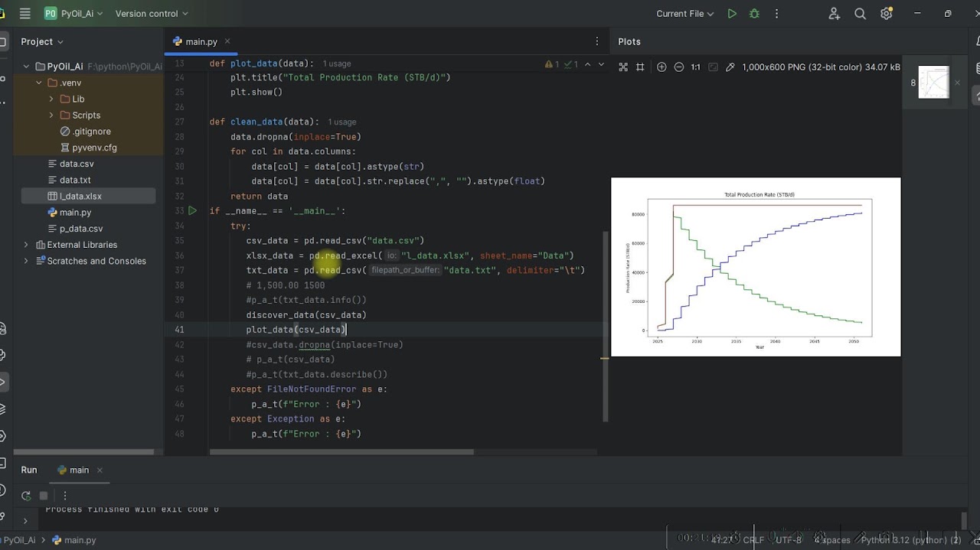Place cursor on line 41 plot_data call
Screen dimensions: 980x550
point(296,330)
